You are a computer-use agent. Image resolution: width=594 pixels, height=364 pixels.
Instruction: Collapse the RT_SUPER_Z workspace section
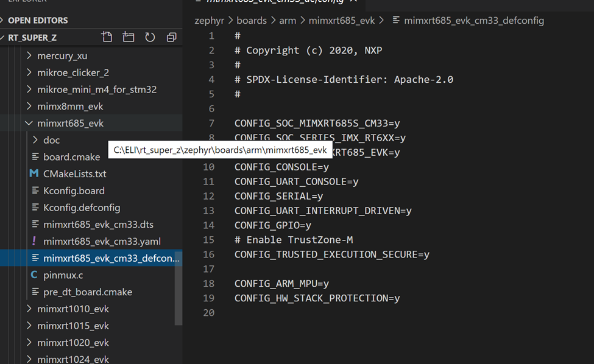point(32,37)
